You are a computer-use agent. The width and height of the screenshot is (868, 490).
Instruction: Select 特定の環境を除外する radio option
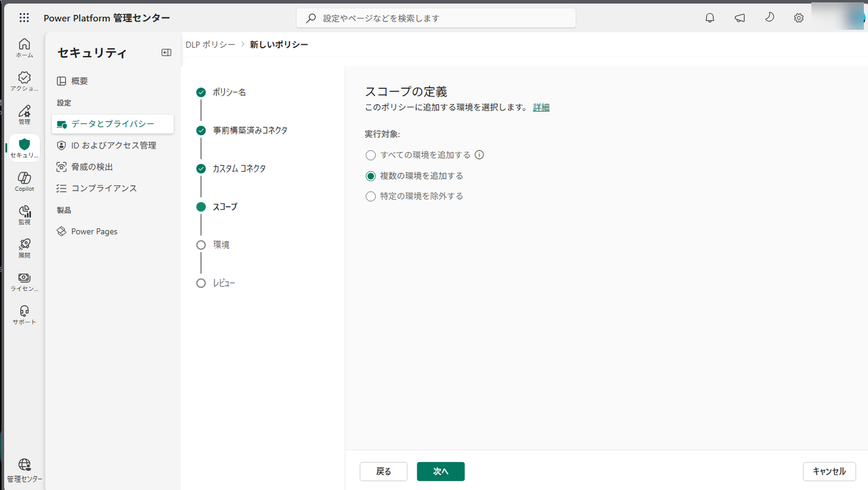pos(371,196)
